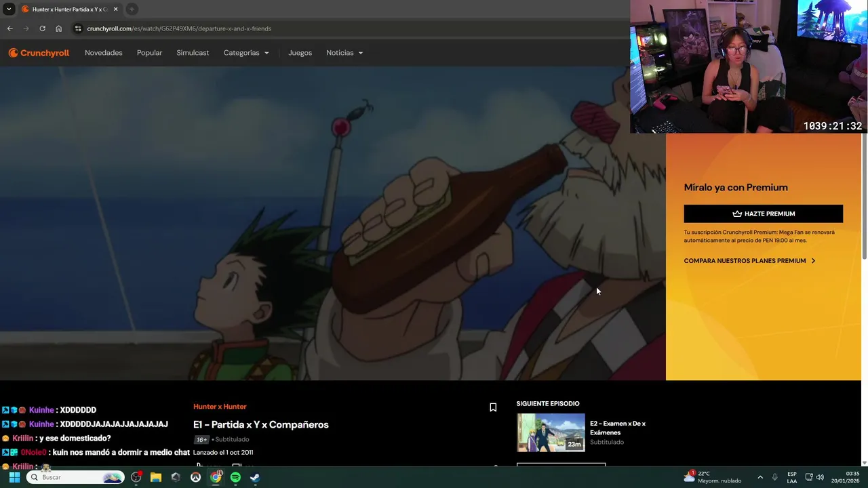Screen dimensions: 868x488
Task: Bookmark episode to watchlist icon
Action: click(493, 407)
